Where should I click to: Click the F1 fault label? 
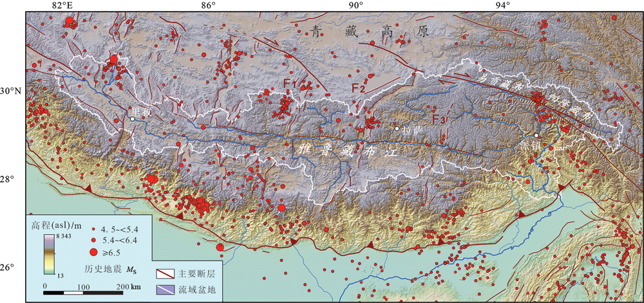(289, 83)
